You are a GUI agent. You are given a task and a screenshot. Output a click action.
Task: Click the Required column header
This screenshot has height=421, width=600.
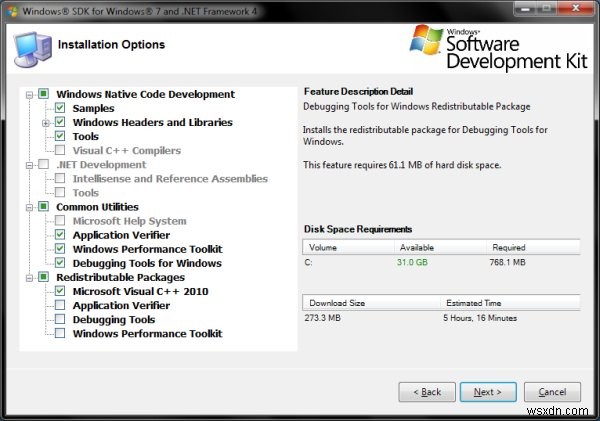[533, 247]
